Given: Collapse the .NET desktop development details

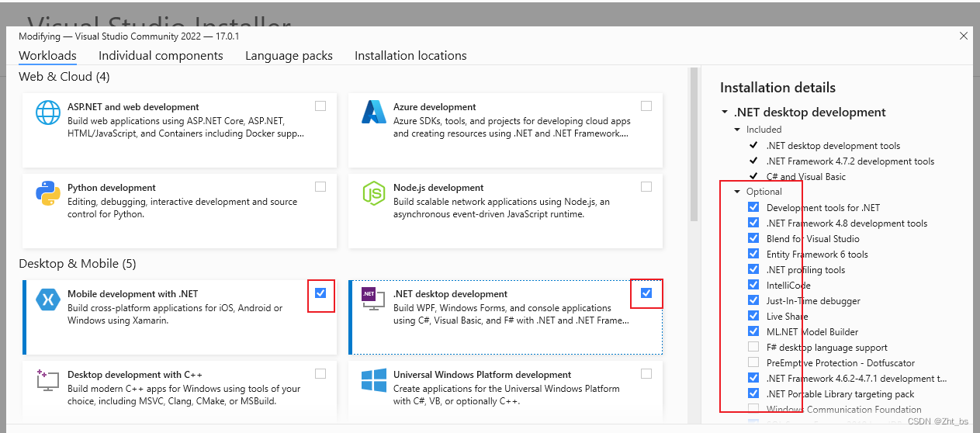Looking at the screenshot, I should (724, 113).
